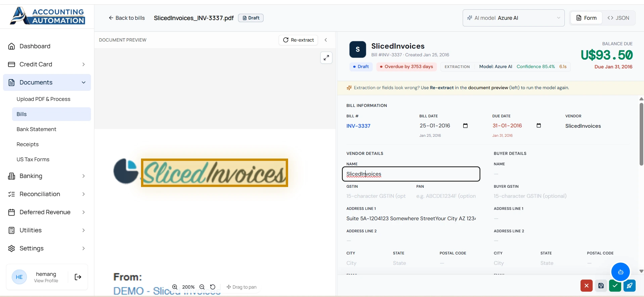
Task: Click the Buyer GSTIN input field
Action: pyautogui.click(x=559, y=196)
